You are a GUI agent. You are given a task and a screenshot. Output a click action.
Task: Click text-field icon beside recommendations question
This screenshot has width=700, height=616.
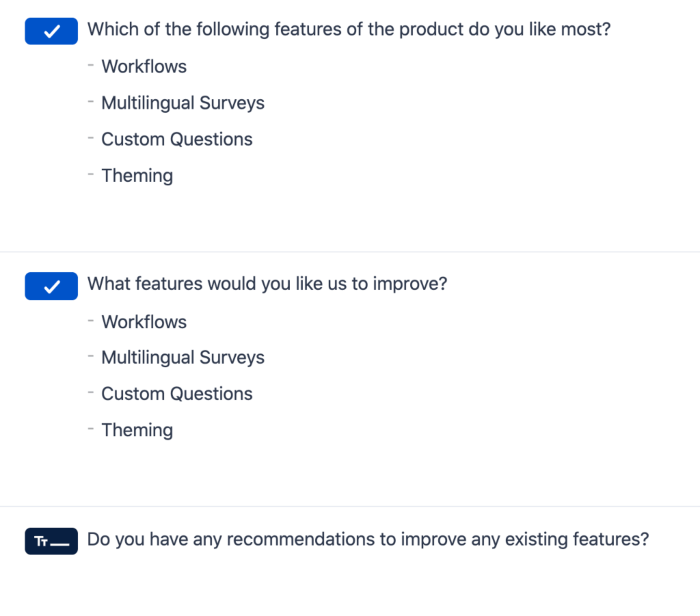coord(51,541)
